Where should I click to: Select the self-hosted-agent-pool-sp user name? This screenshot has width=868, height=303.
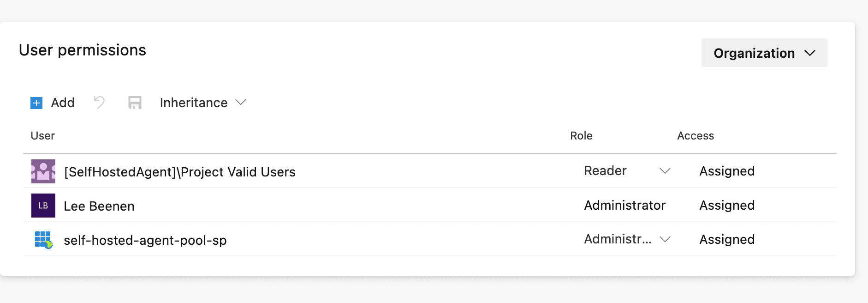click(x=145, y=240)
